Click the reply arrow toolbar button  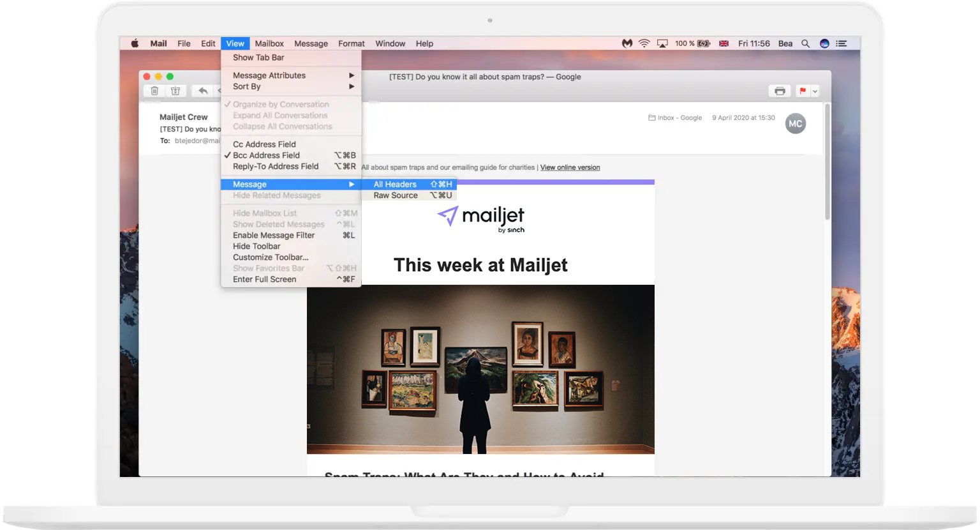tap(203, 91)
